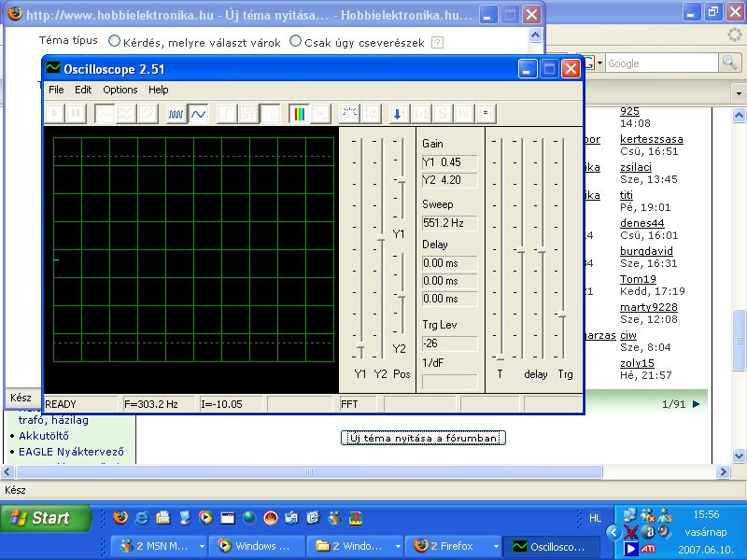
Task: Click the Play/Run toolbar icon in Oscilloscope
Action: pos(55,113)
